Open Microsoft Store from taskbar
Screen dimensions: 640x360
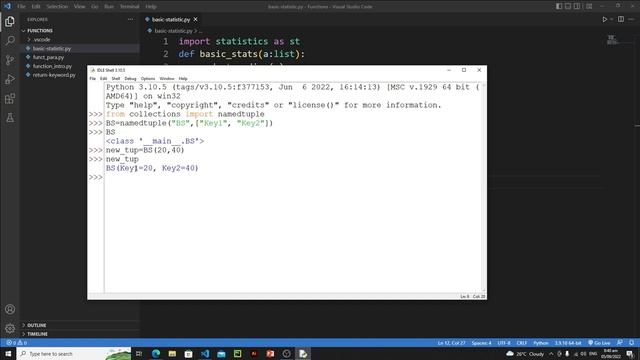[x=189, y=353]
